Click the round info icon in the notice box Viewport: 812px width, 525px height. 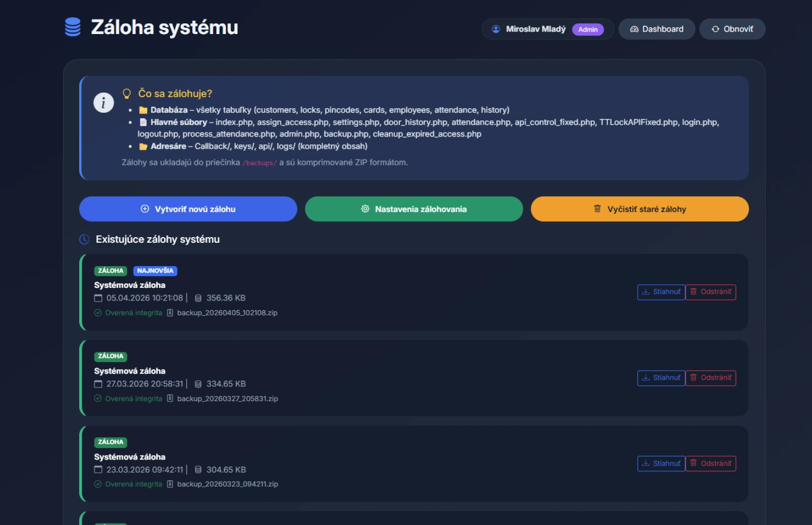coord(104,103)
